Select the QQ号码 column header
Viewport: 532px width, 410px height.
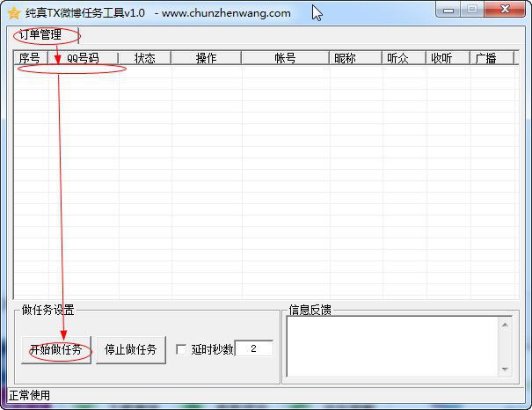point(84,58)
